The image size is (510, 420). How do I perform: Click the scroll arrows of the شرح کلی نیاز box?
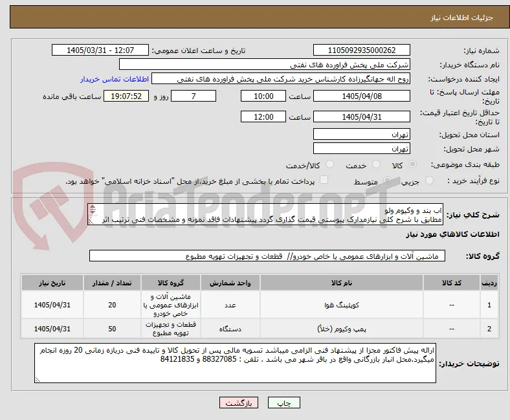(93, 210)
